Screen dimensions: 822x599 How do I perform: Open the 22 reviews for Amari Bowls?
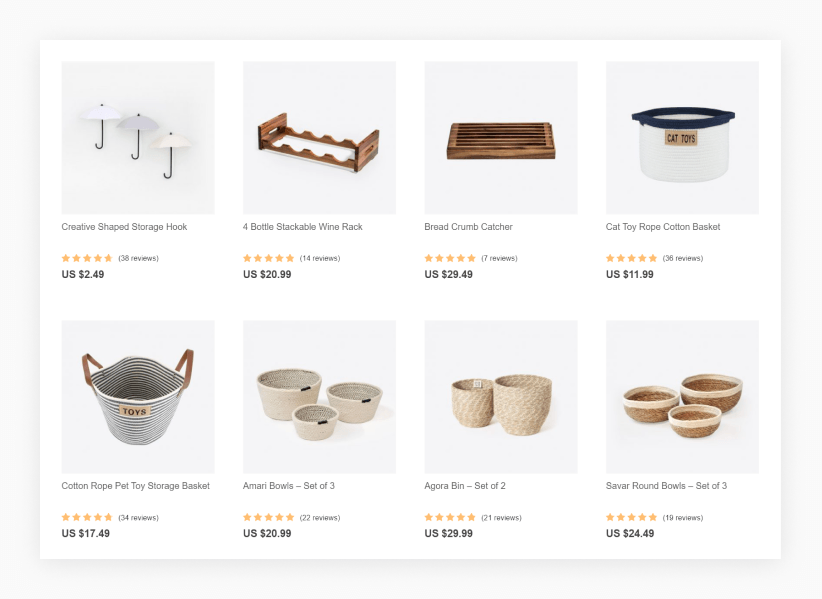320,518
